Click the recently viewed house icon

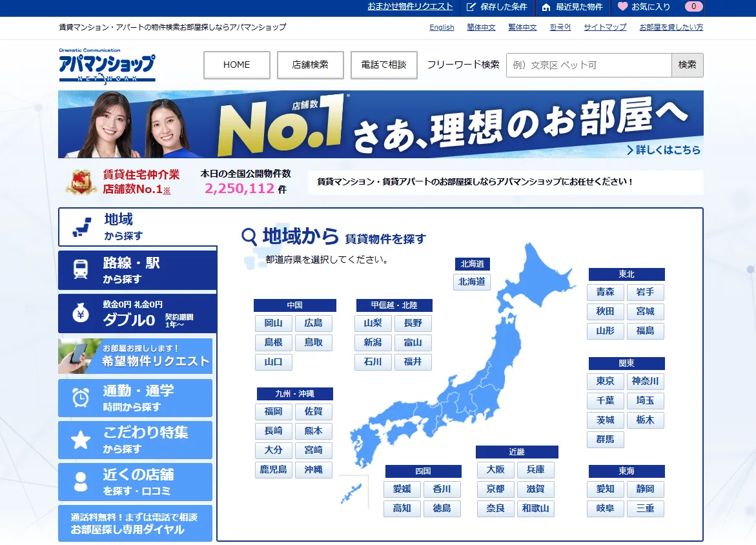[x=546, y=6]
